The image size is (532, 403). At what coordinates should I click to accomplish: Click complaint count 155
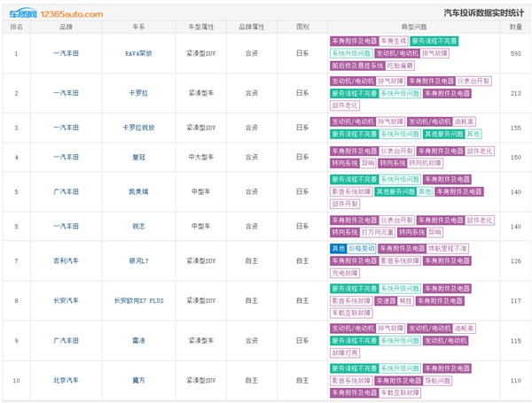point(516,128)
